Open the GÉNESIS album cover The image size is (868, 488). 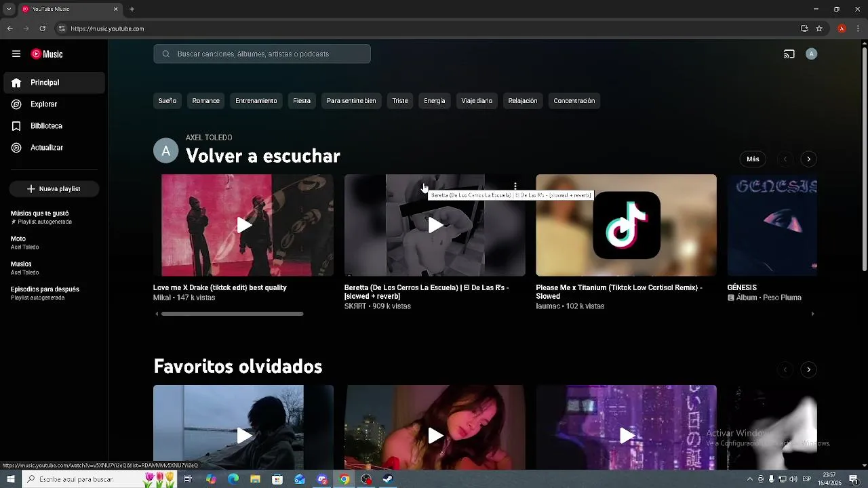tap(772, 225)
